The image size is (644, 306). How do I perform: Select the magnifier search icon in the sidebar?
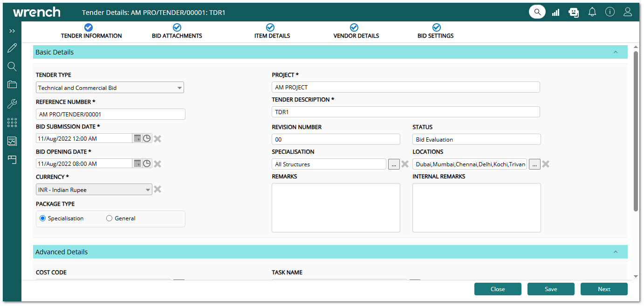[12, 67]
